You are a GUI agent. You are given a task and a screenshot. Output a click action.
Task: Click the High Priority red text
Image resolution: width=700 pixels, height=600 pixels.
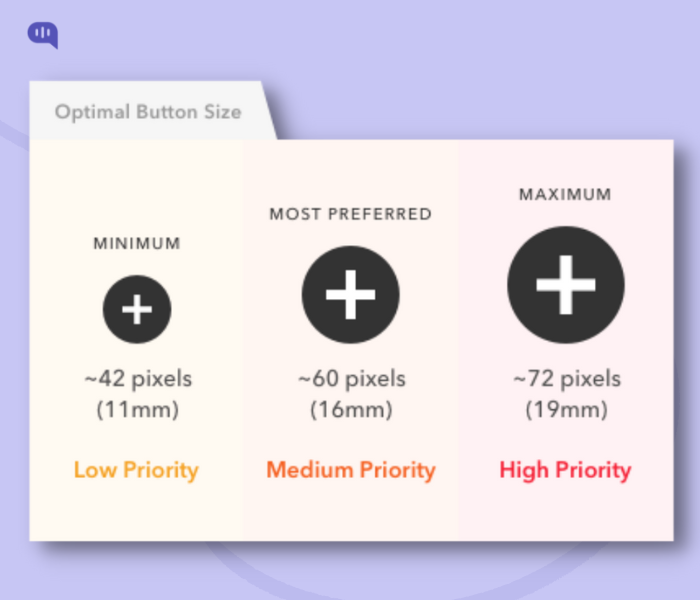[x=565, y=471]
